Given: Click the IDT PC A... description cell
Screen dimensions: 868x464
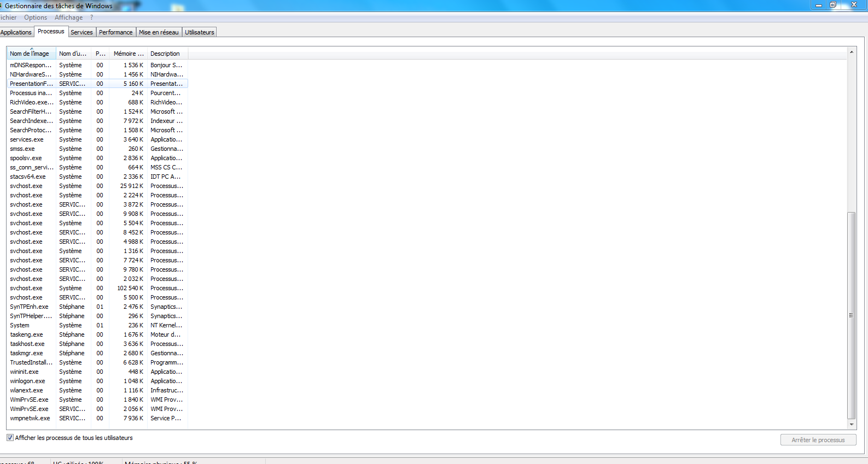Looking at the screenshot, I should tap(165, 177).
